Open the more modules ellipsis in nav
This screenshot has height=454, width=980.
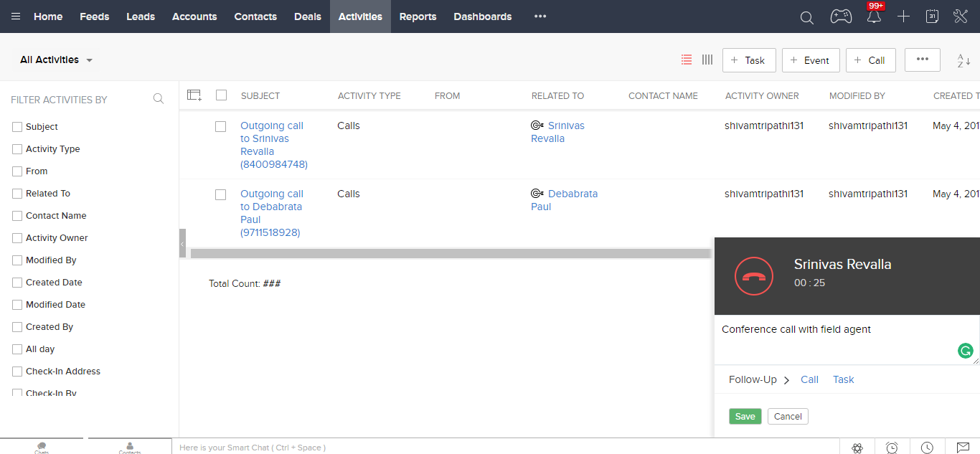click(540, 16)
